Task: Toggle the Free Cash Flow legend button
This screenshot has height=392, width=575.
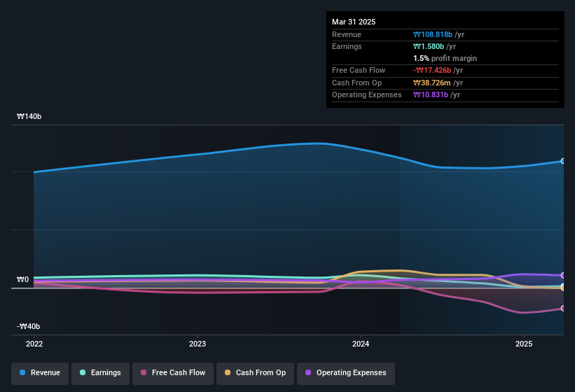Action: click(x=173, y=373)
